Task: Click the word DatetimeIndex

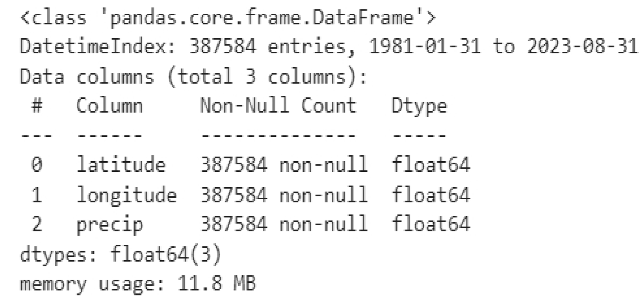Action: pos(93,47)
